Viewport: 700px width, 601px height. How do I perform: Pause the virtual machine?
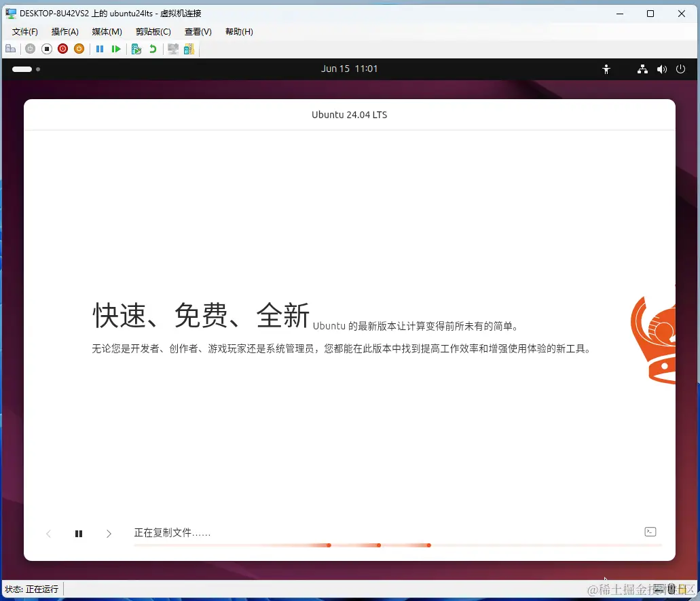(98, 48)
